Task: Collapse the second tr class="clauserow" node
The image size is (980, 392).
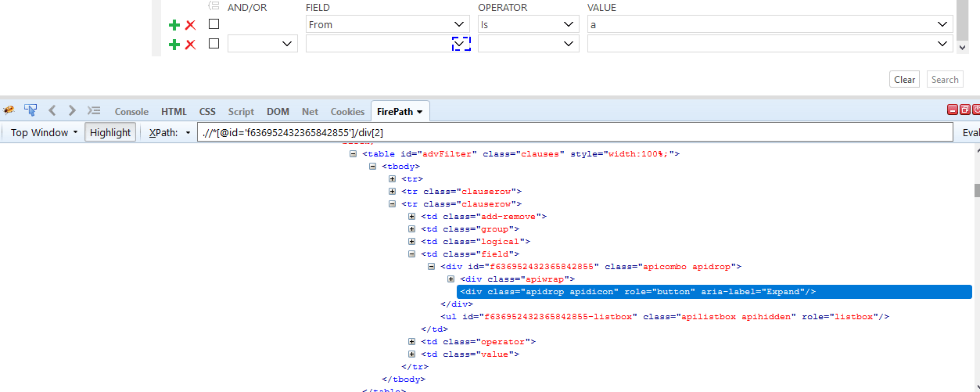Action: [x=393, y=203]
